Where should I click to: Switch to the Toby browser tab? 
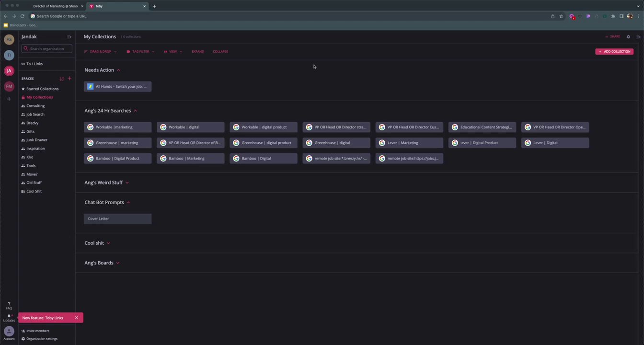pos(117,6)
